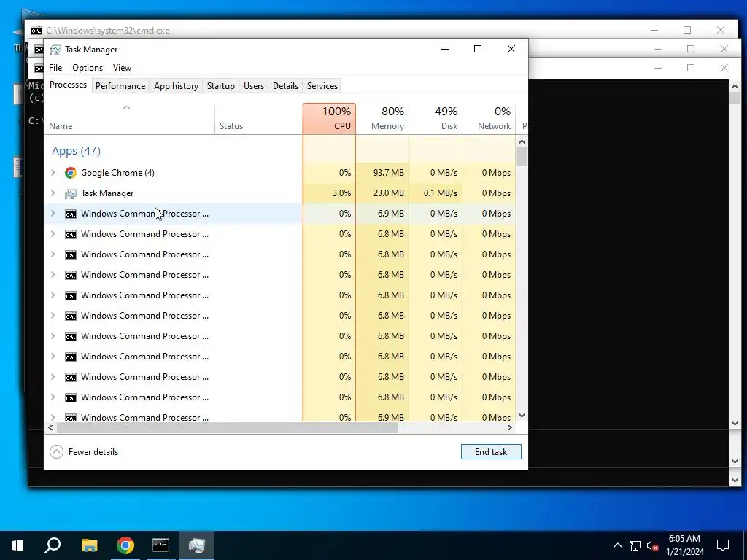Image resolution: width=747 pixels, height=560 pixels.
Task: Collapse view with Fewer details
Action: (x=85, y=452)
